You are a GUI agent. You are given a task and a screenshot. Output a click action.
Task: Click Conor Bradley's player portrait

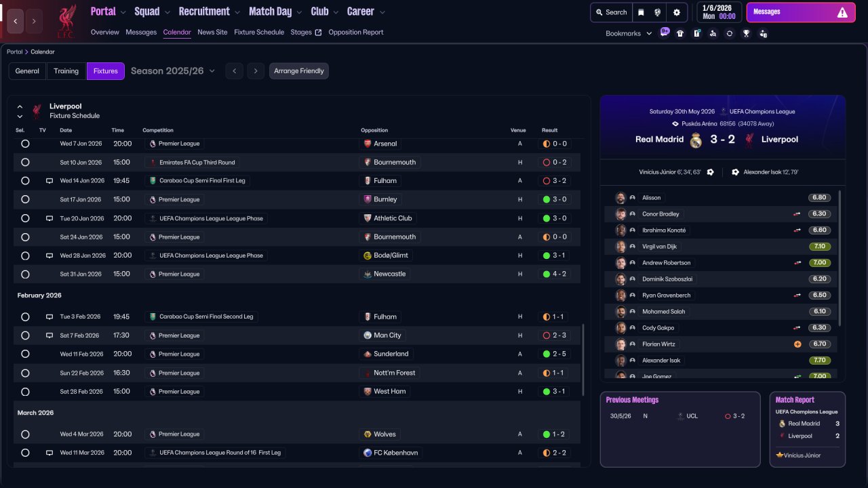[620, 214]
